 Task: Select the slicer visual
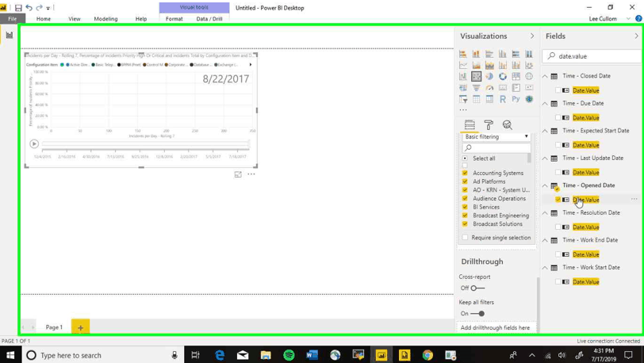click(463, 99)
